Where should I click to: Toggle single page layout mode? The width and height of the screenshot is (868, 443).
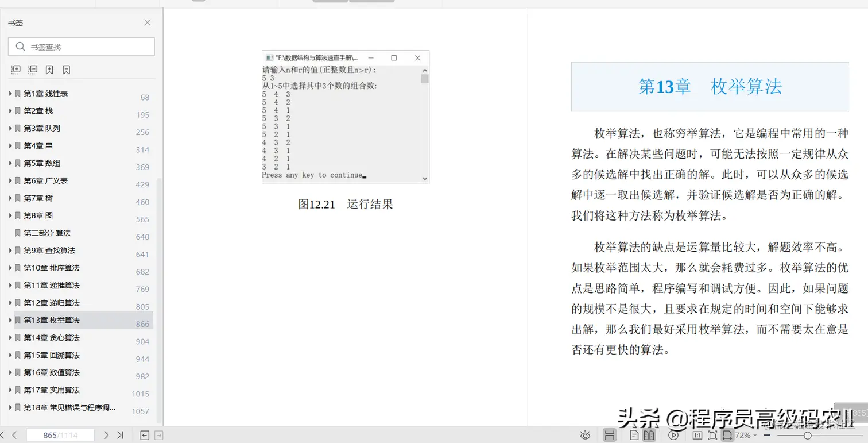(635, 434)
